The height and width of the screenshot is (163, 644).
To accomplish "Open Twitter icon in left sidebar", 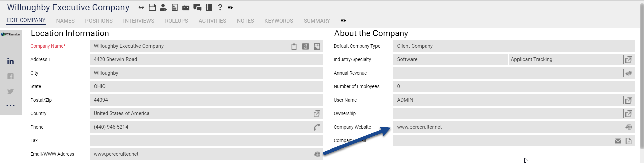I will click(x=11, y=91).
